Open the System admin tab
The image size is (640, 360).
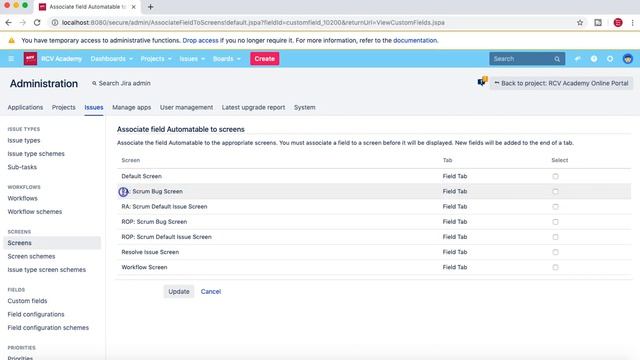(x=304, y=107)
